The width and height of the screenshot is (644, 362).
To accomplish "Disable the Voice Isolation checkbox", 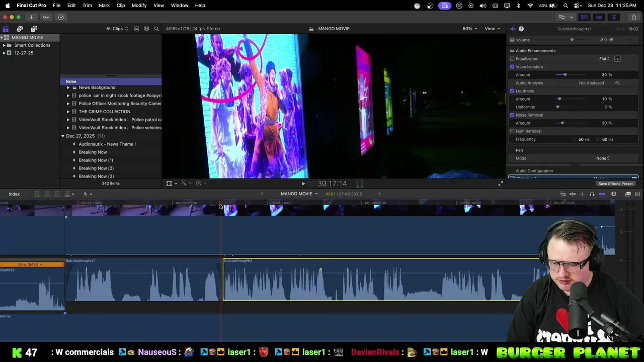I will pyautogui.click(x=512, y=67).
